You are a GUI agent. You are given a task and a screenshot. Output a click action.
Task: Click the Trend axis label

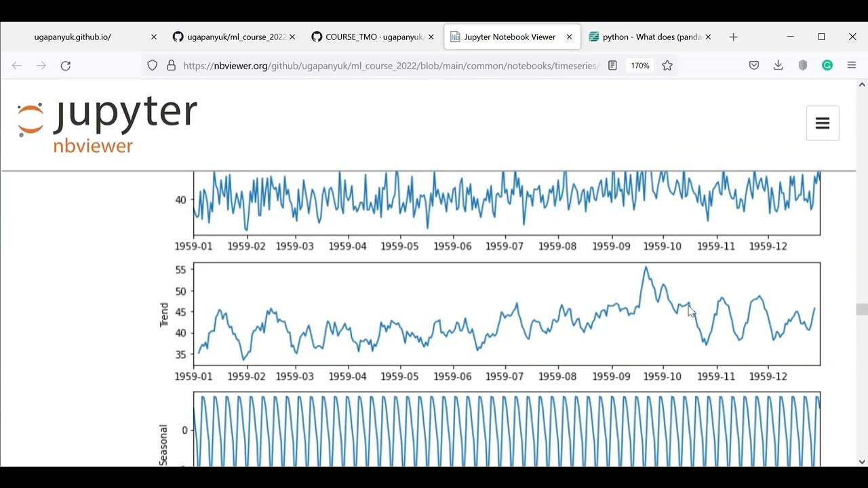click(x=164, y=315)
